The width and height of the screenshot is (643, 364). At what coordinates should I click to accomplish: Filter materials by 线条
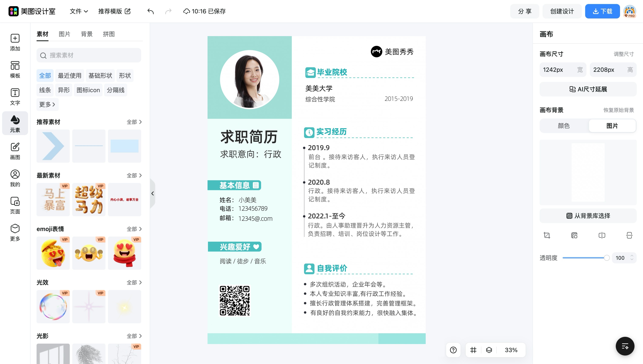[45, 90]
